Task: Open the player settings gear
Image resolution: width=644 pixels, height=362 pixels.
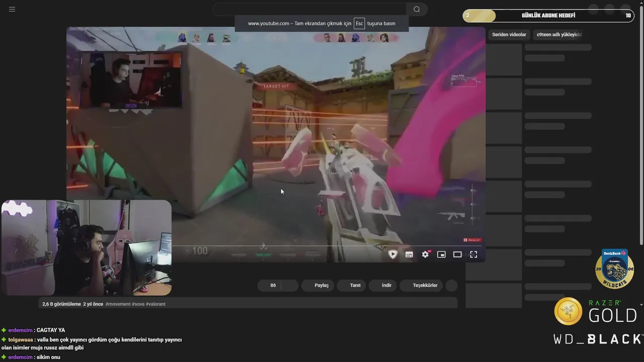Action: pyautogui.click(x=426, y=254)
